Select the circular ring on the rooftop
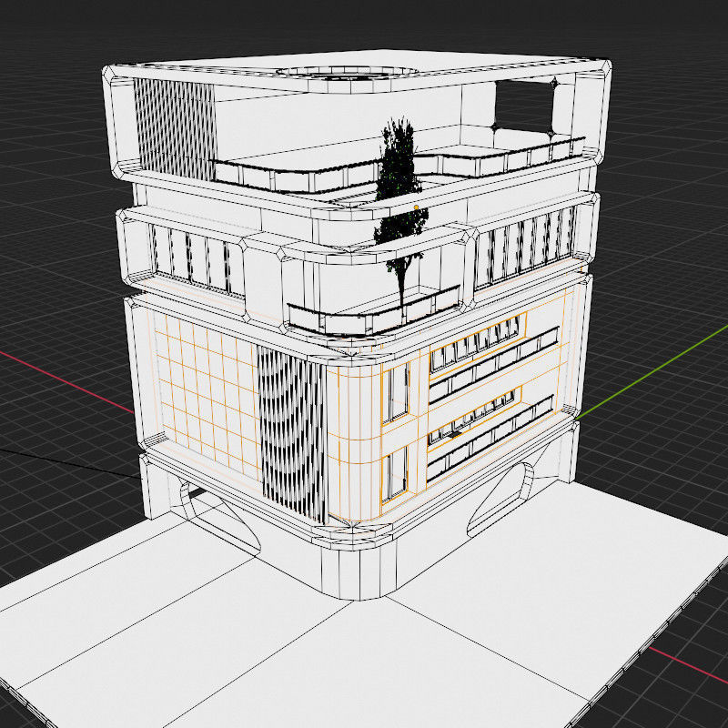728x728 pixels. pos(348,72)
